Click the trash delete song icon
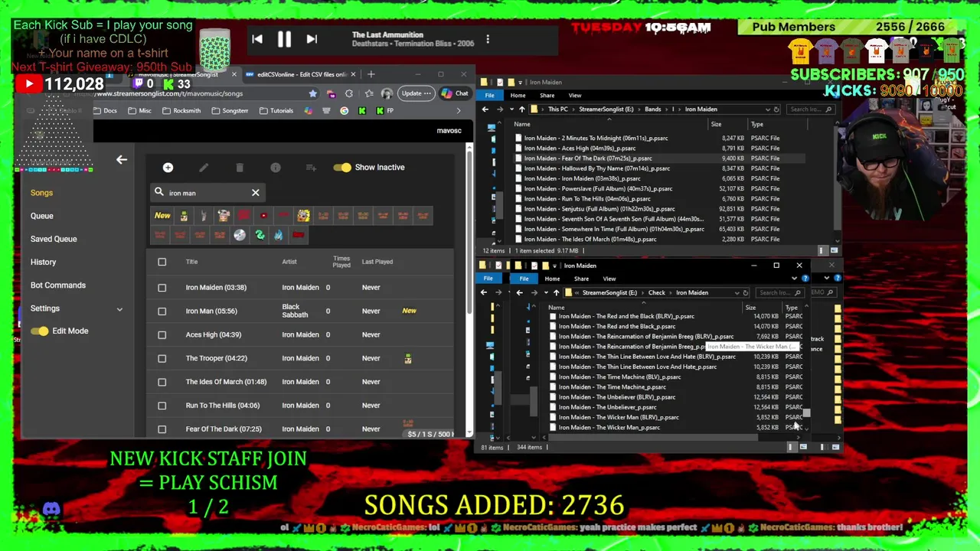This screenshot has height=551, width=980. tap(240, 168)
